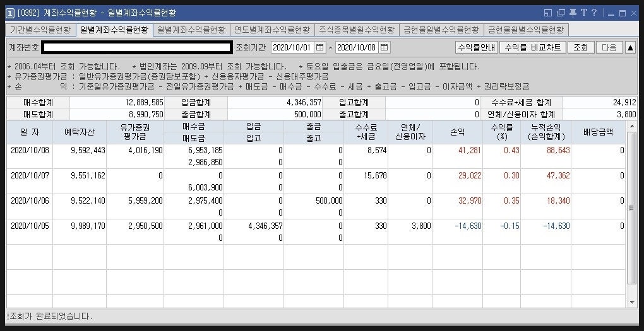The image size is (644, 331).
Task: Click the screen layout icon in title bar
Action: pos(548,13)
